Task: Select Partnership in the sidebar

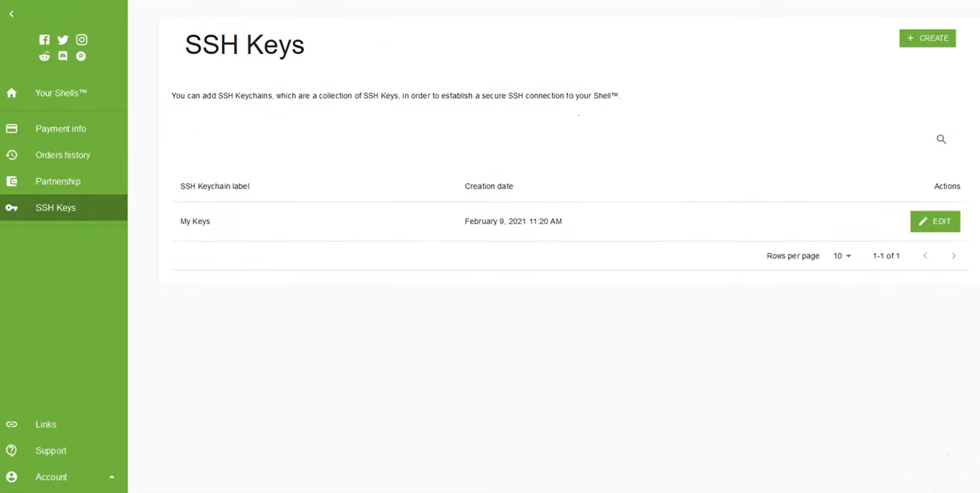Action: 58,181
